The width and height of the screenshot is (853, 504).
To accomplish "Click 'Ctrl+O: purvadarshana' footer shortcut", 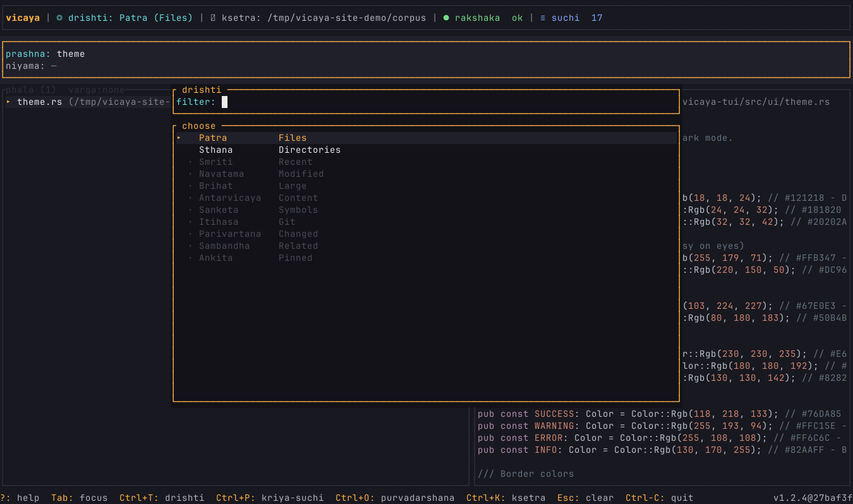I will 395,498.
